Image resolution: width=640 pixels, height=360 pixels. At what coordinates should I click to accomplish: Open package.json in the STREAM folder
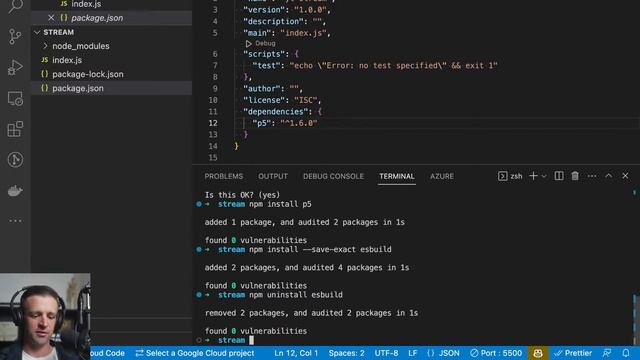111,88
